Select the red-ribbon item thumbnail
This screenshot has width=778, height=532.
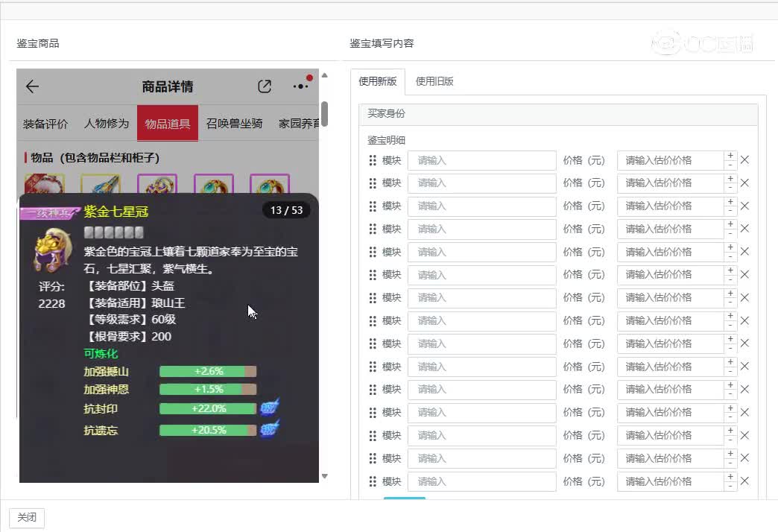45,183
